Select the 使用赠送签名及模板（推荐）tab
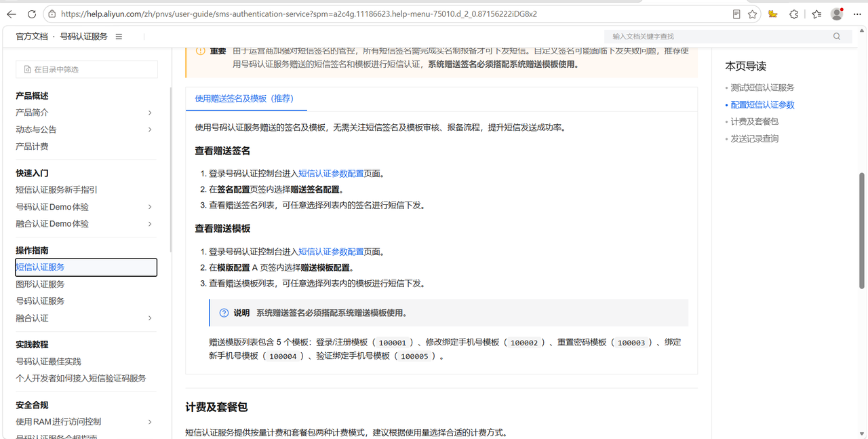The image size is (868, 439). [245, 98]
